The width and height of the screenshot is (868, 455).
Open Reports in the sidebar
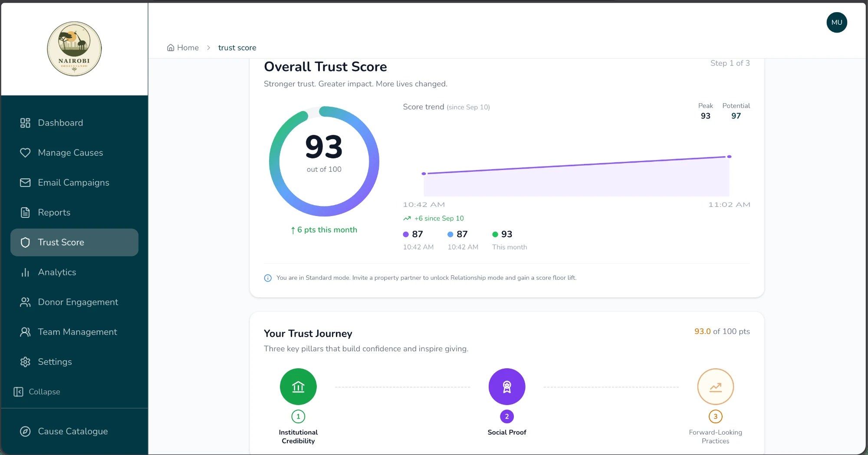coord(74,213)
